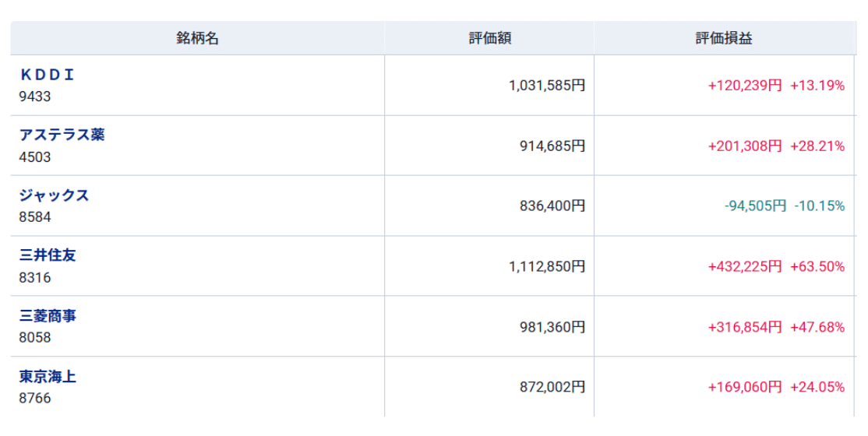Viewport: 868px width, 436px height.
Task: Click the -10.15% loss percentage
Action: pyautogui.click(x=819, y=206)
